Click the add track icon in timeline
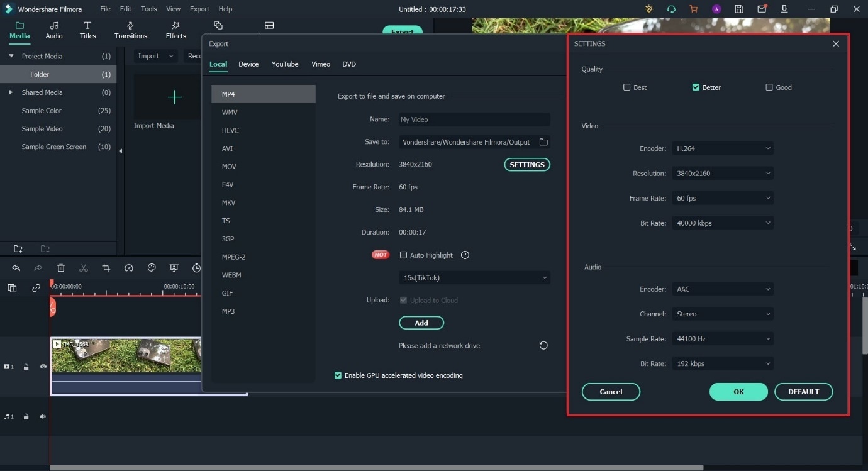The height and width of the screenshot is (471, 868). coord(12,288)
